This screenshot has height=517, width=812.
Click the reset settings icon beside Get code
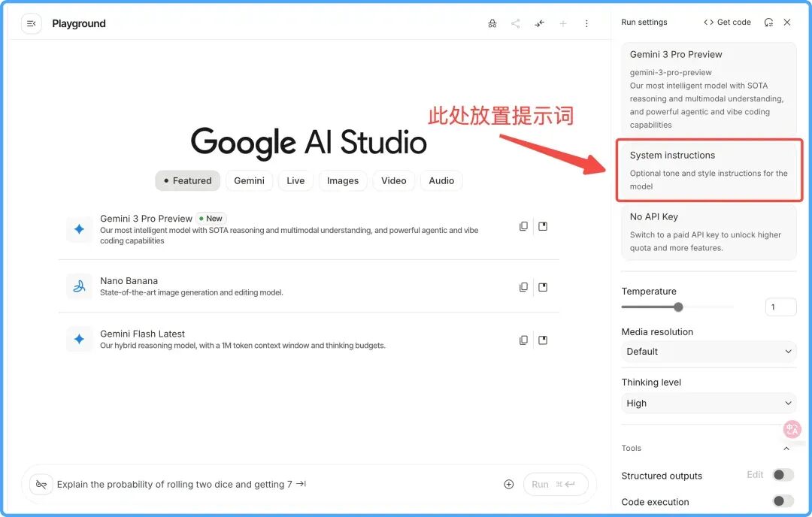point(768,23)
